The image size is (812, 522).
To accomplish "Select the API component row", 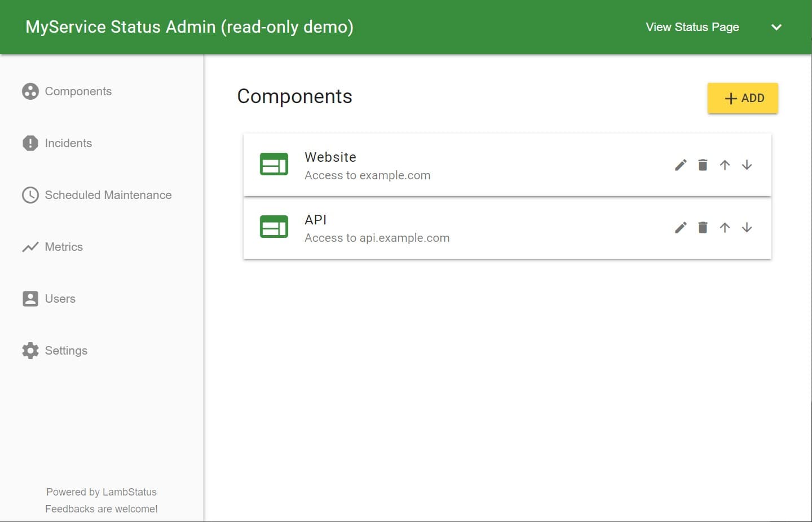I will (451, 228).
